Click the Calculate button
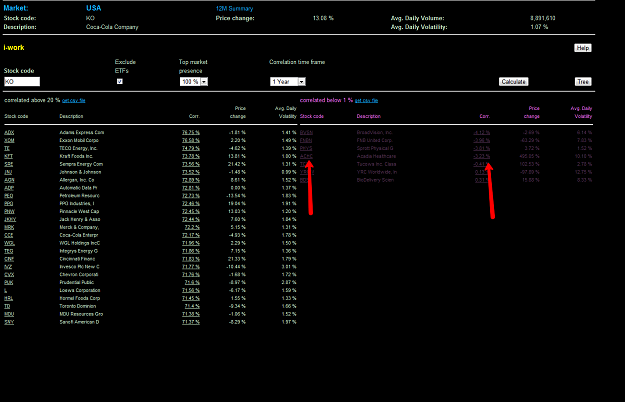 tap(513, 82)
